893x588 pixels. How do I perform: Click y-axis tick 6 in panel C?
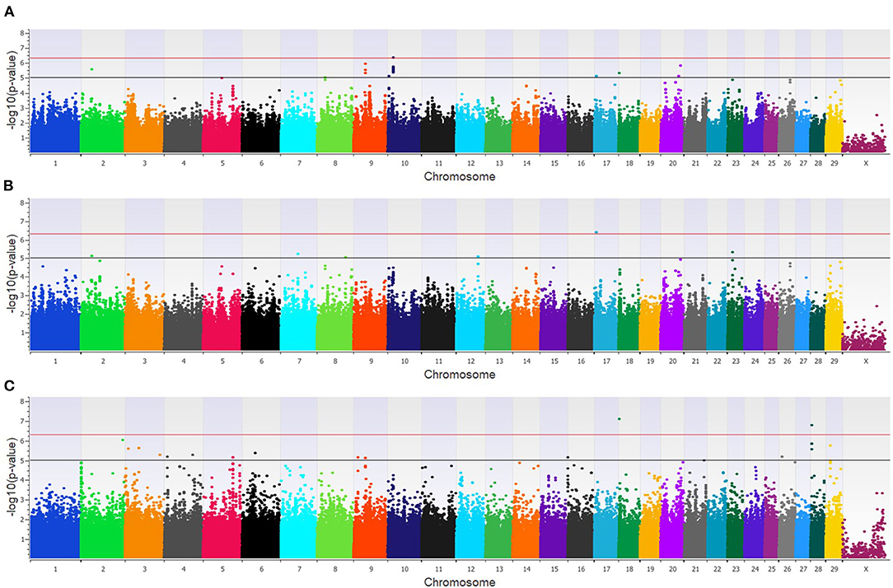tap(23, 441)
